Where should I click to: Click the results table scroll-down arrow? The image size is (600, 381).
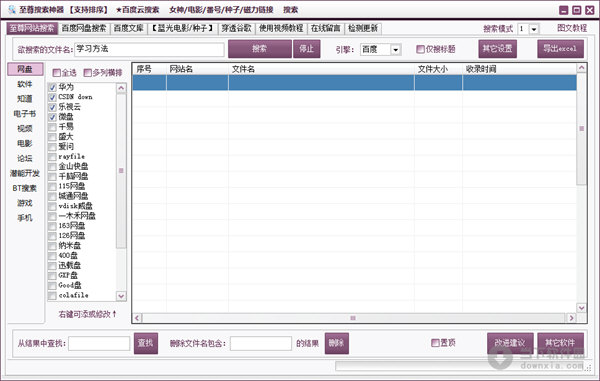pos(582,308)
